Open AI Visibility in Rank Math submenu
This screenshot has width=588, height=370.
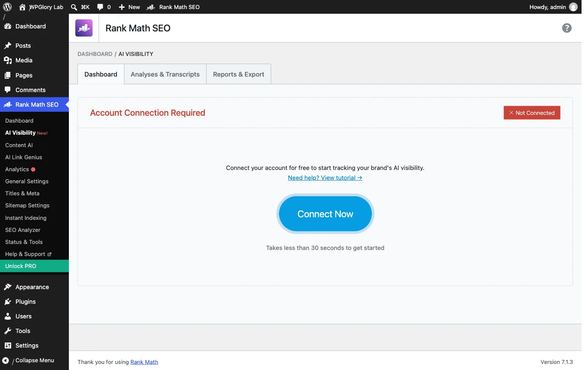pos(34,133)
